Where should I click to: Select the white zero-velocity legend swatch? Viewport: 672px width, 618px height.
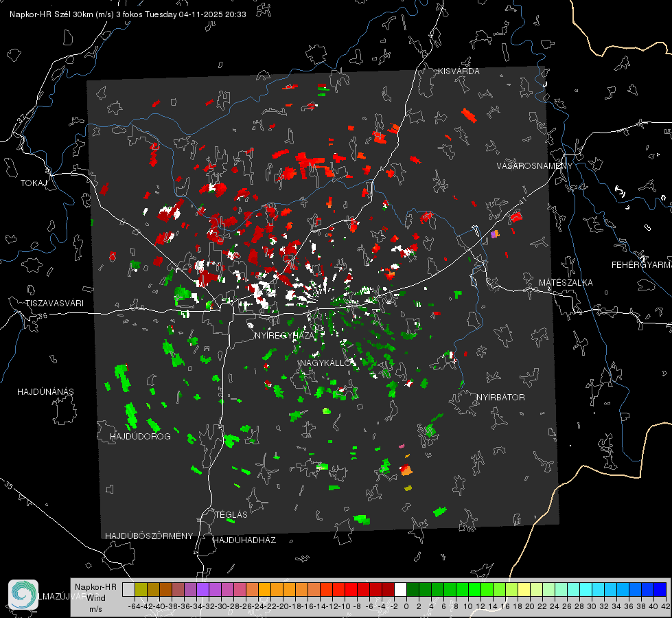[x=400, y=589]
